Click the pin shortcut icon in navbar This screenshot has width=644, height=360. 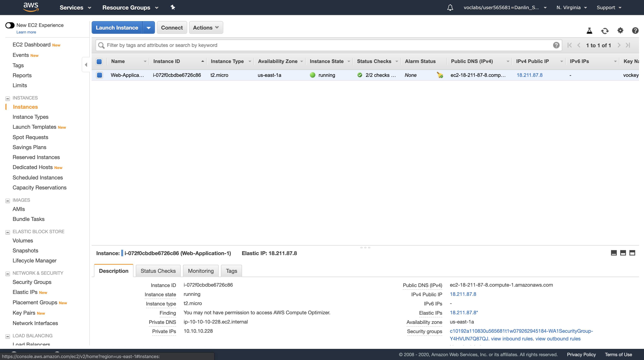pyautogui.click(x=173, y=7)
